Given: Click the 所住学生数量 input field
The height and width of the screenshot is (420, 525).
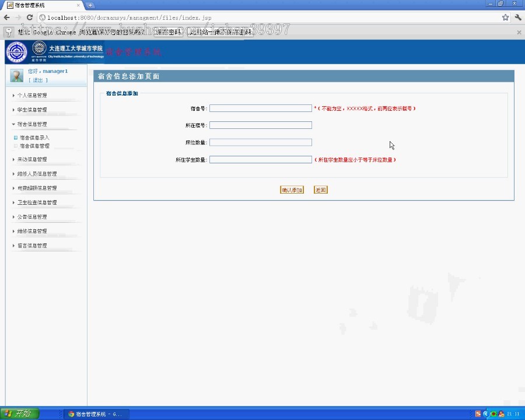Looking at the screenshot, I should (x=261, y=160).
